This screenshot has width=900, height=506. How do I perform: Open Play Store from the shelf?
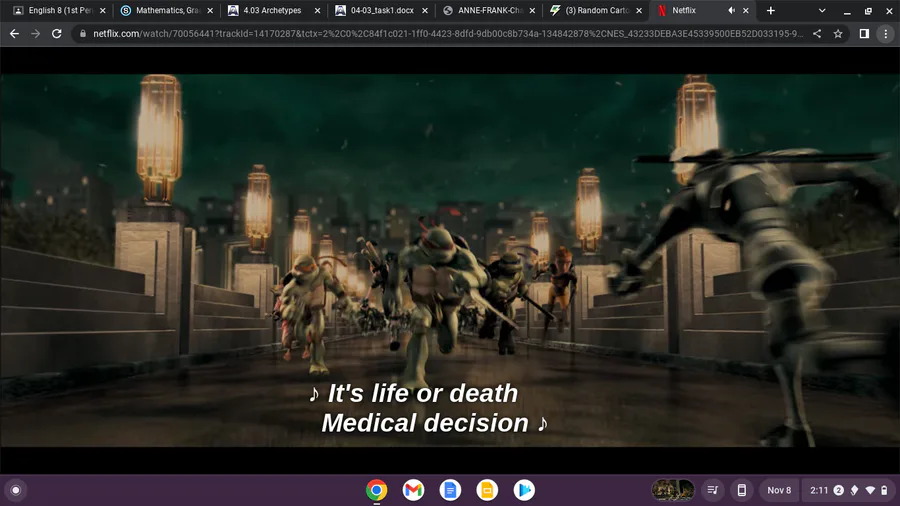point(523,490)
